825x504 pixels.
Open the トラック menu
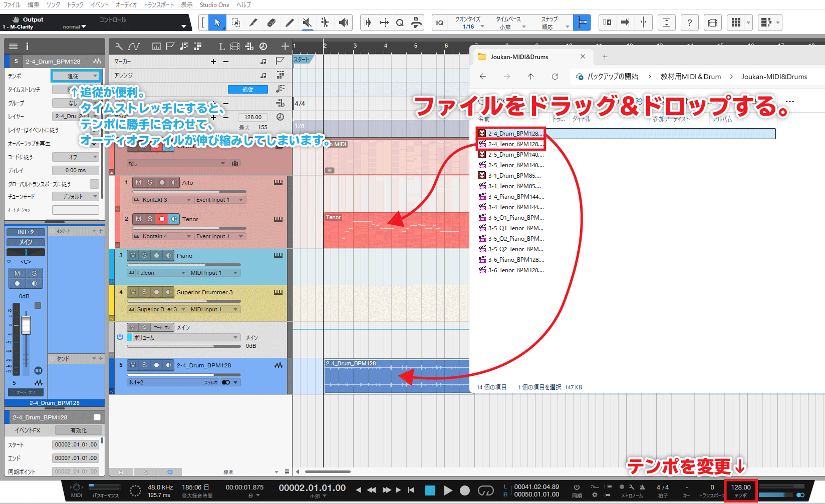tap(75, 5)
